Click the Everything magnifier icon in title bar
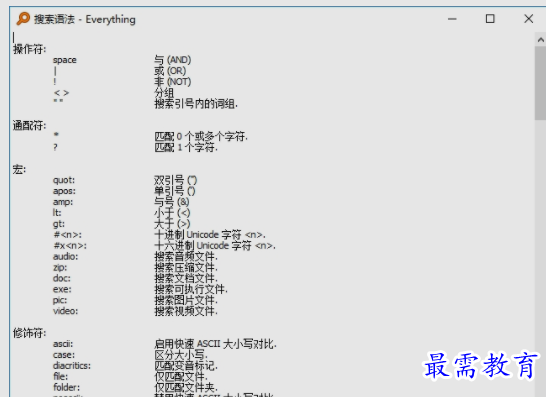 pos(23,19)
